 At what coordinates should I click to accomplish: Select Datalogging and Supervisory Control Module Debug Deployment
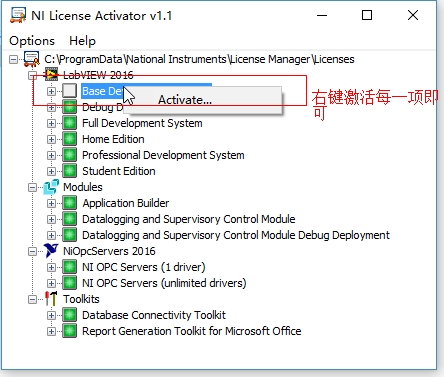[236, 235]
